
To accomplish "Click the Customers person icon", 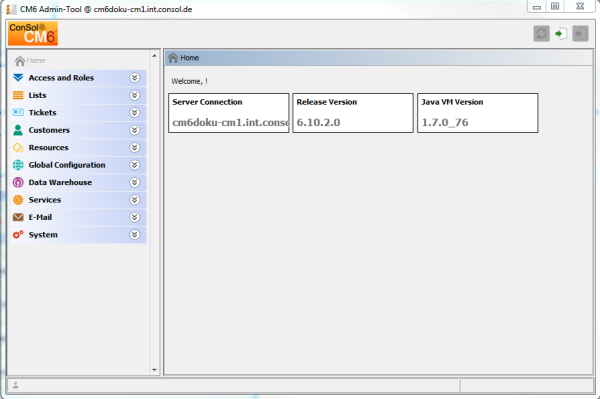I will [18, 130].
